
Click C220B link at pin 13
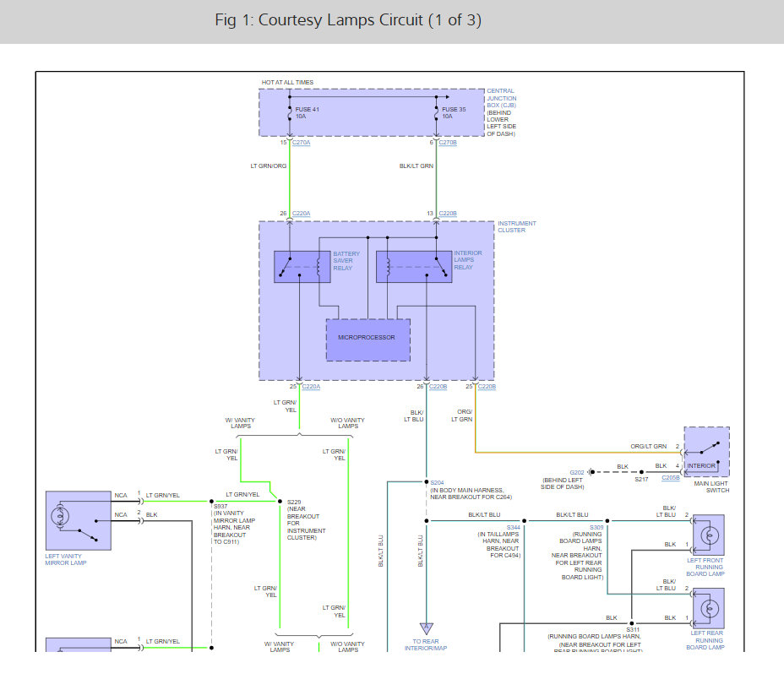coord(448,214)
